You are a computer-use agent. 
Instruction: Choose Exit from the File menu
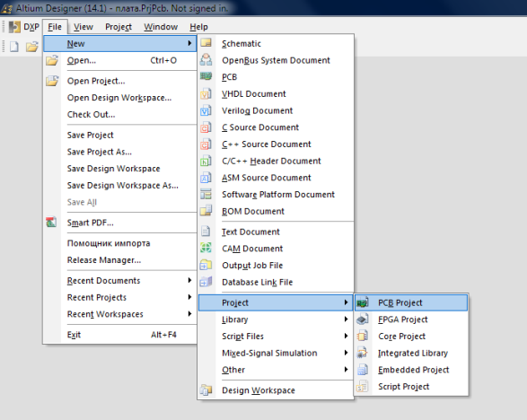coord(120,335)
